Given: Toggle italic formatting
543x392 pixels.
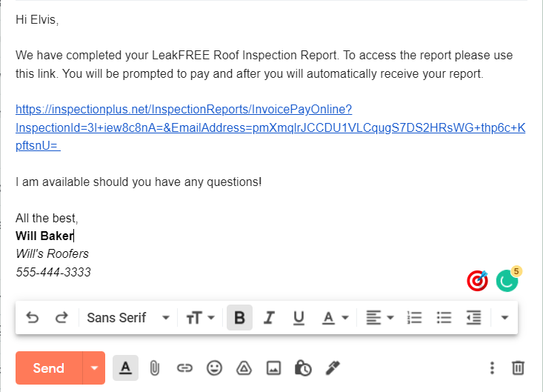Looking at the screenshot, I should click(269, 318).
